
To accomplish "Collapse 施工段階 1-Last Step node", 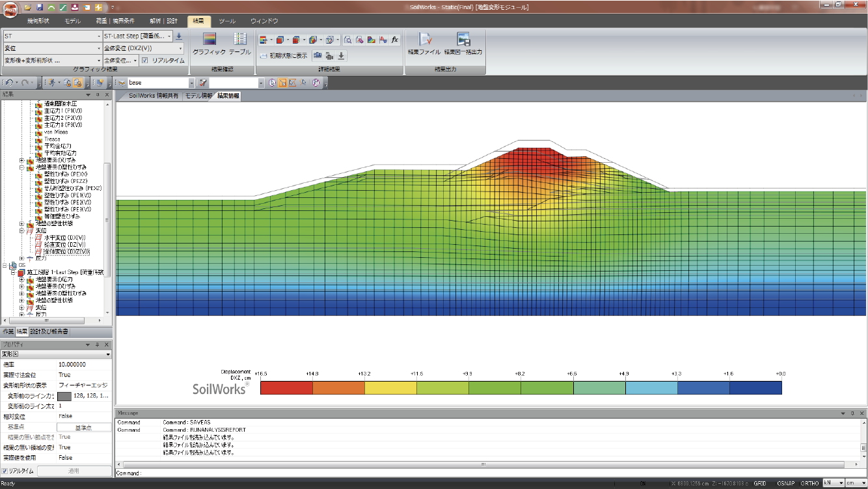I will click(13, 272).
